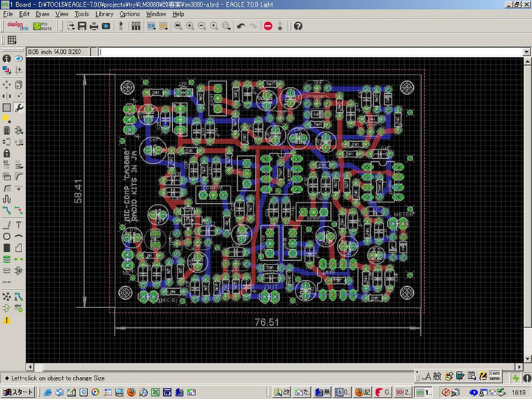Click the Zoom in magnifier icon
Image resolution: width=532 pixels, height=399 pixels.
pyautogui.click(x=190, y=26)
